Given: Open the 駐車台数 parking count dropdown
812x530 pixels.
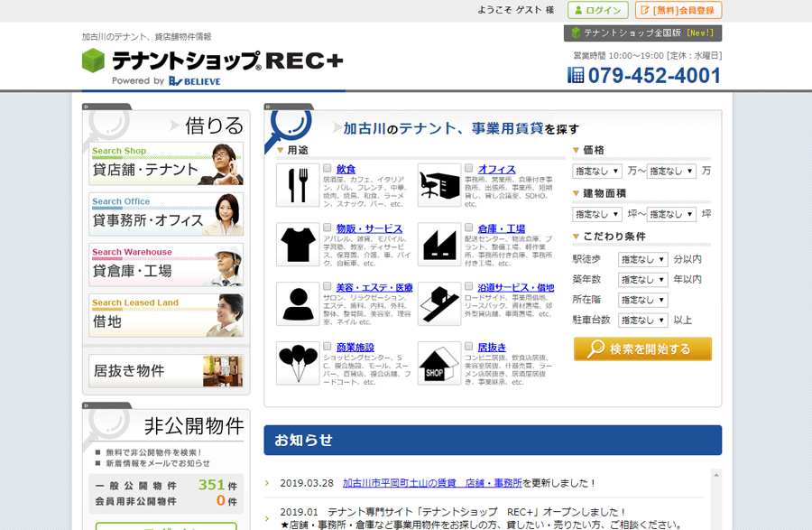Looking at the screenshot, I should coord(643,320).
